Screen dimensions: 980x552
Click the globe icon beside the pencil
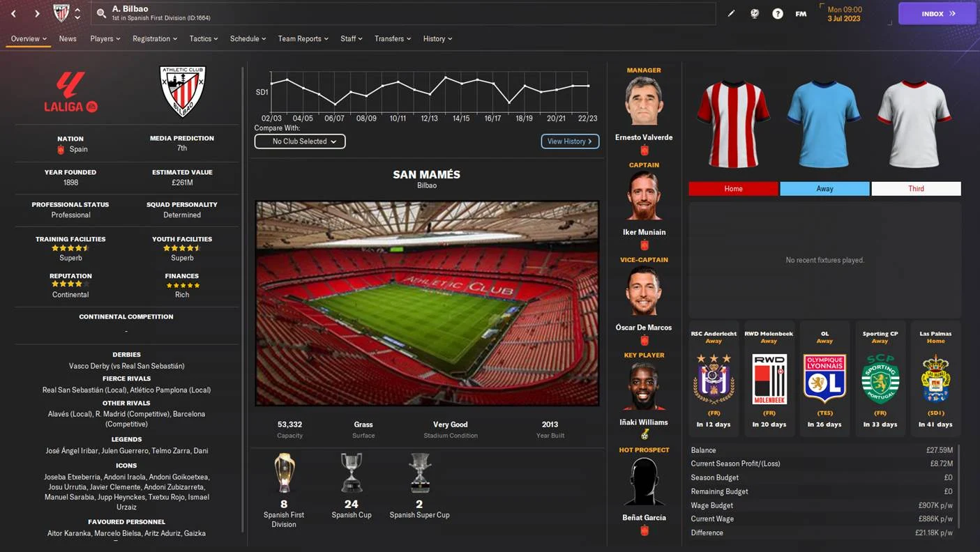[x=754, y=13]
